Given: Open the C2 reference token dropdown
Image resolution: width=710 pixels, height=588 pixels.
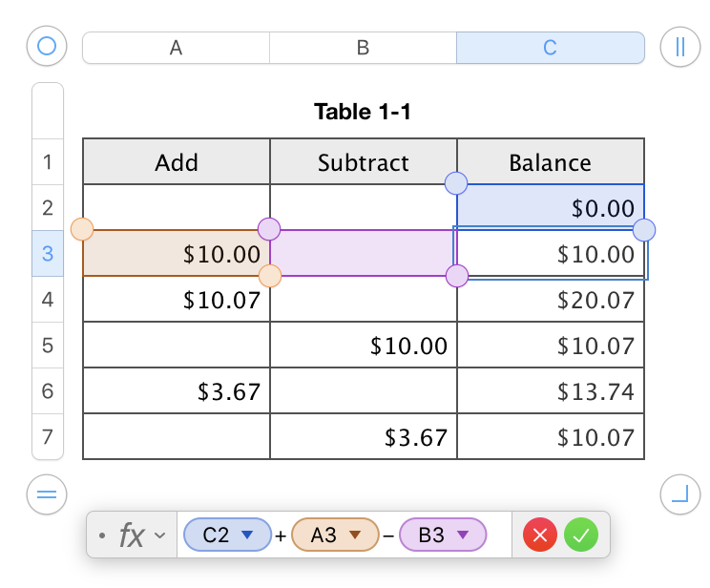Looking at the screenshot, I should 248,535.
